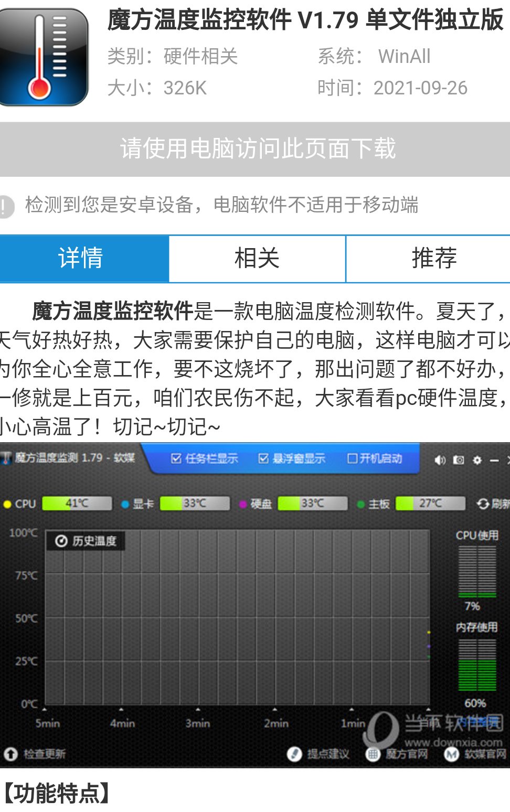Toggle the 悬浮窗显示 checkbox
510x812 pixels.
click(x=263, y=458)
